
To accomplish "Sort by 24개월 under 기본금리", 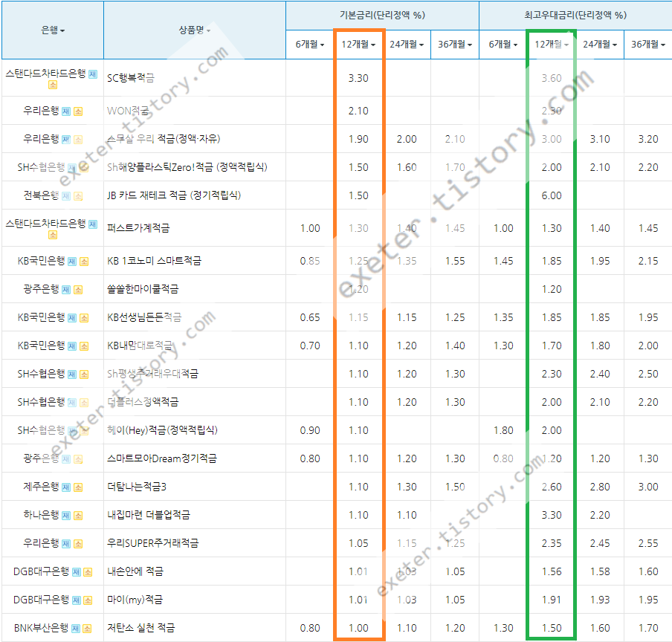I will point(407,44).
